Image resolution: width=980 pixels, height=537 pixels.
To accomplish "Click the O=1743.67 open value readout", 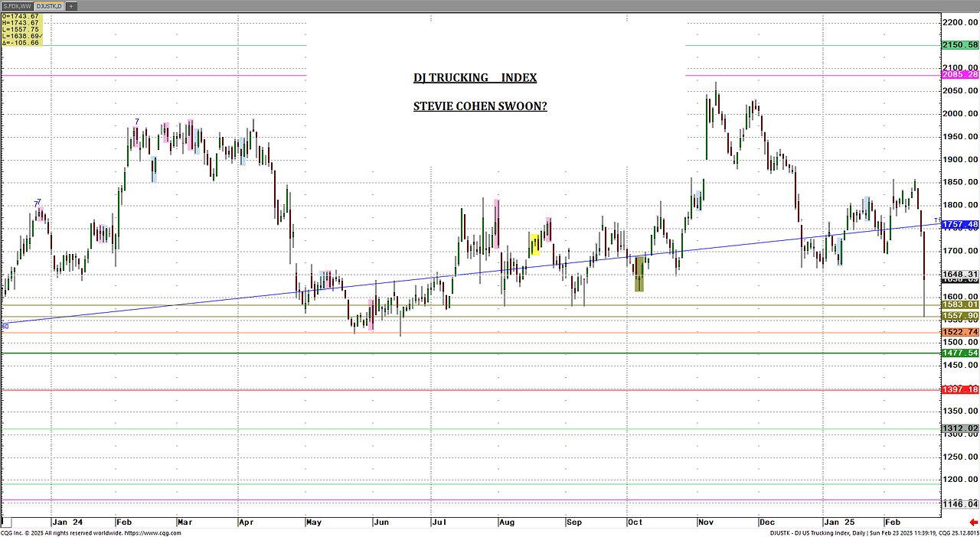I will [x=21, y=16].
